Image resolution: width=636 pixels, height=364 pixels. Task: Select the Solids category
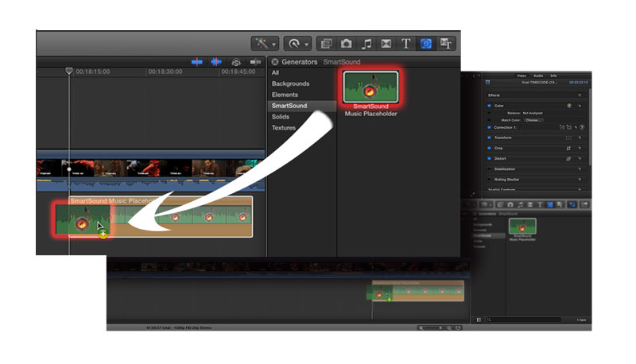281,116
